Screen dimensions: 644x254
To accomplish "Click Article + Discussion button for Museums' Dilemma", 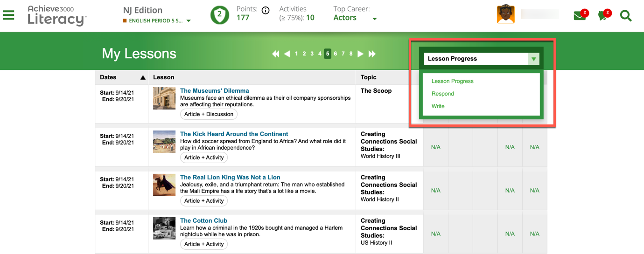I will [209, 114].
